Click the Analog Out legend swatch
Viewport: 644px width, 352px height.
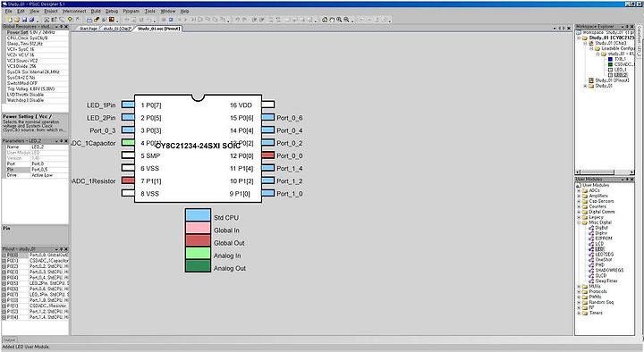pos(198,266)
